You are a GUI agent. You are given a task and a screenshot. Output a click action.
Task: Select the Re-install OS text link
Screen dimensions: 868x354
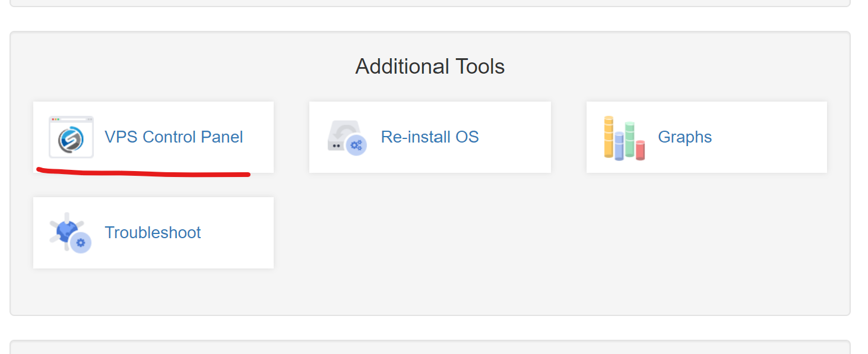click(430, 137)
